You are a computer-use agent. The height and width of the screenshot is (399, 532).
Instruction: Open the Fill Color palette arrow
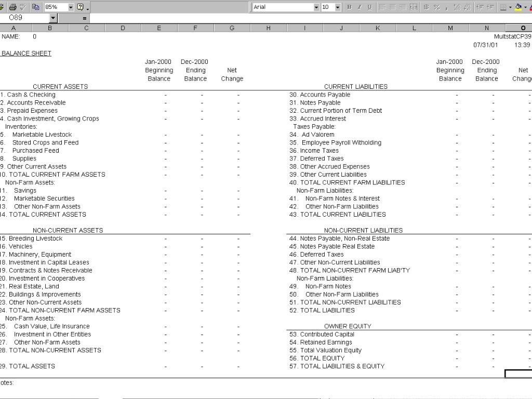tap(525, 7)
